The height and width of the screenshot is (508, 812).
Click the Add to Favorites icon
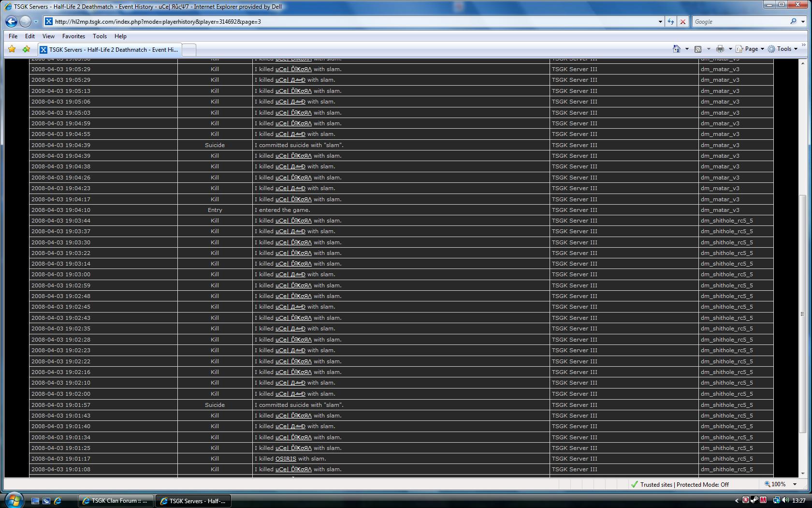[x=26, y=49]
